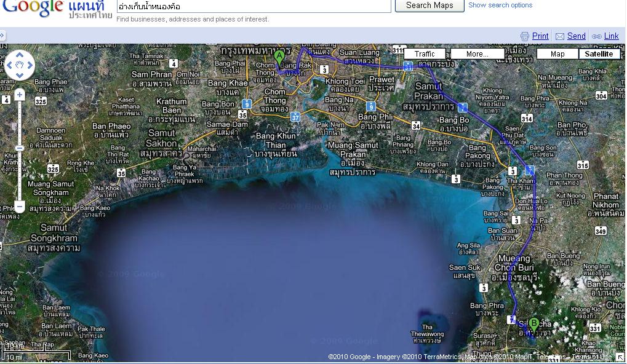The height and width of the screenshot is (364, 627).
Task: Click the hand icon in pan control
Action: point(20,65)
